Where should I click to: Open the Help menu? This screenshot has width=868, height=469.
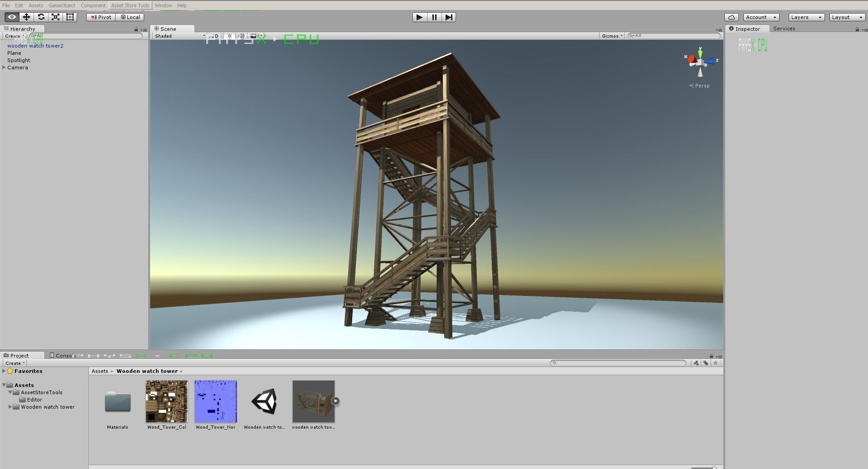[x=182, y=5]
